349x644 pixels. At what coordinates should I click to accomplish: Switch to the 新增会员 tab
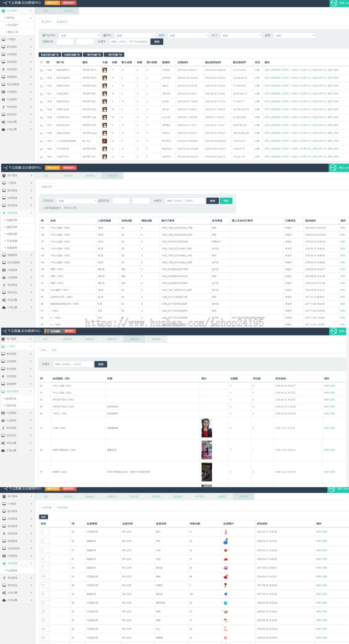(62, 22)
